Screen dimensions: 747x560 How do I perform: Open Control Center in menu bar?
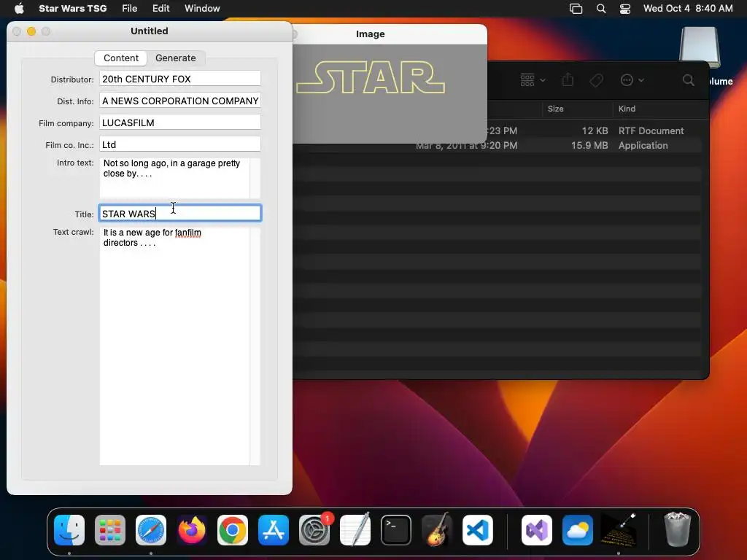coord(625,9)
